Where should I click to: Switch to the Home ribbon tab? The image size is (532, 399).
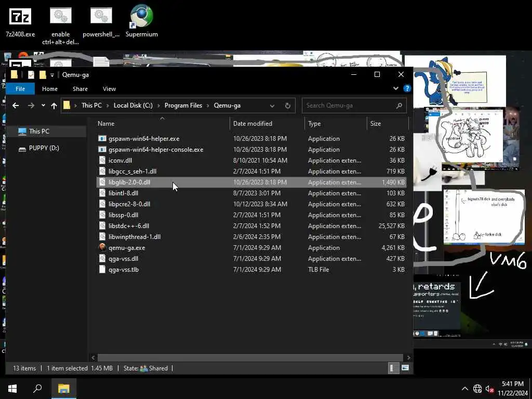coord(50,89)
